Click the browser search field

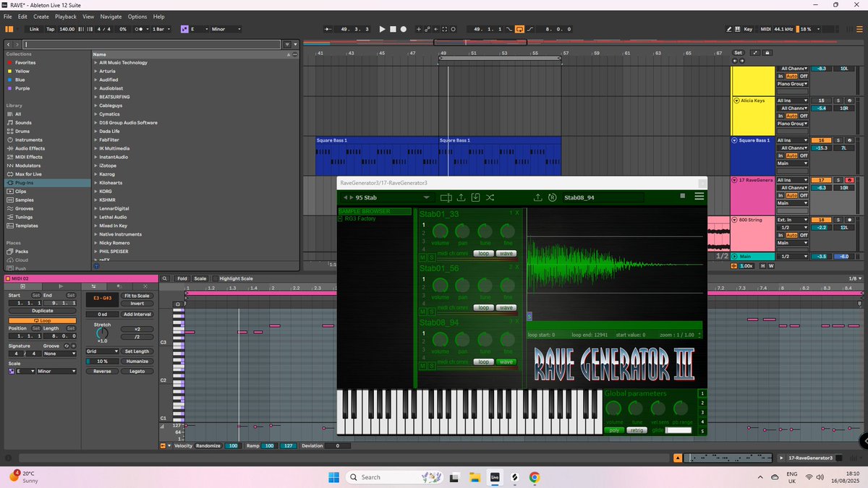coord(152,44)
